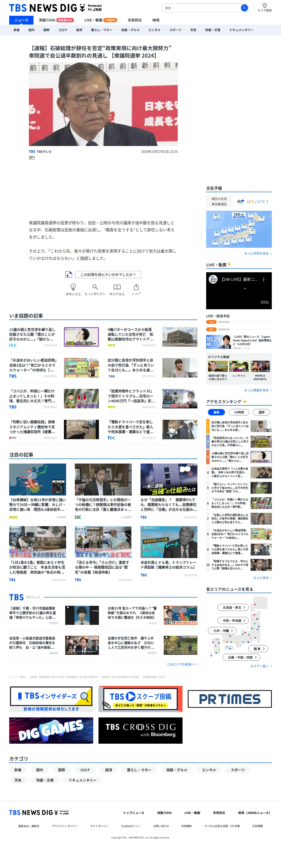Open the トランプトレード article thumbnail
Image resolution: width=281 pixels, height=868 pixels.
click(169, 542)
